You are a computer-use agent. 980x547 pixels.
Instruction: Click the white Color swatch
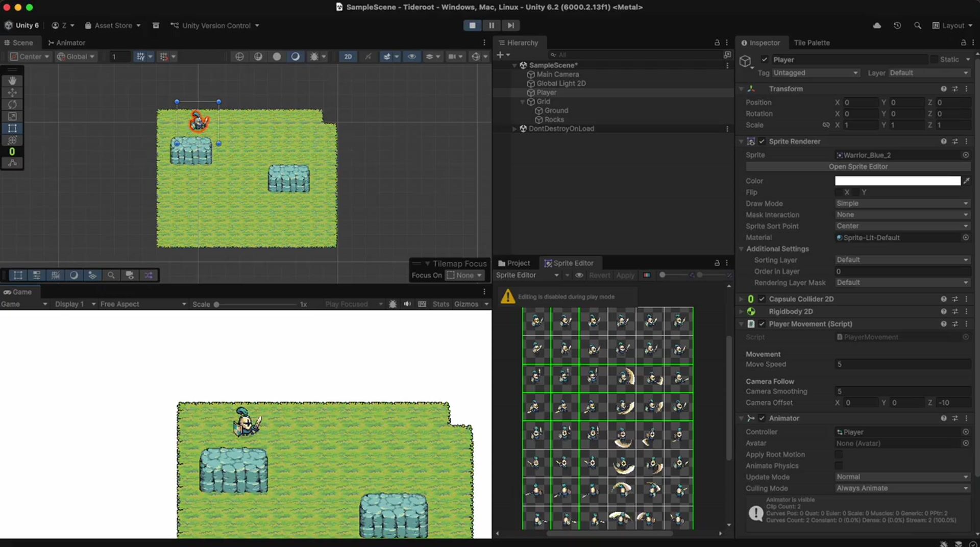[897, 181]
